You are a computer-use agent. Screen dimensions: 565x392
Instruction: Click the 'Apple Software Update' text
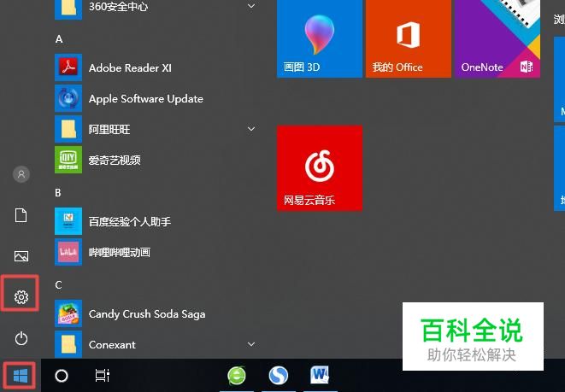(x=146, y=98)
